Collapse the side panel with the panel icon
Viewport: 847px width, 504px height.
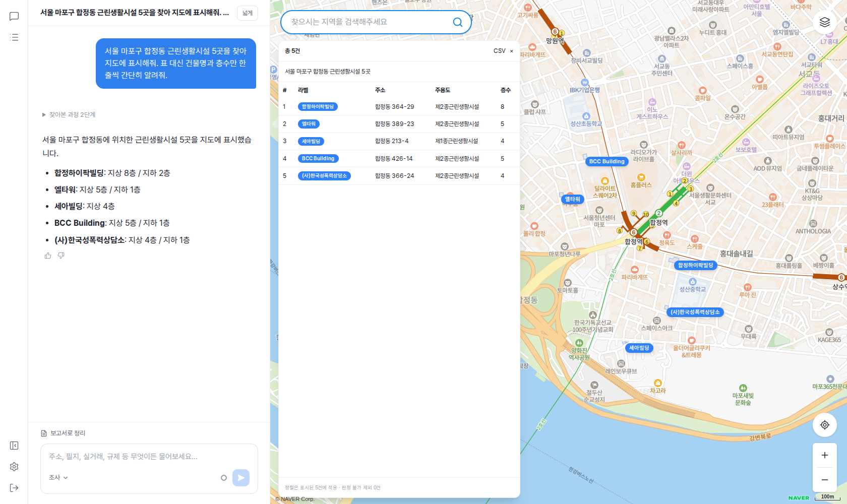point(14,446)
